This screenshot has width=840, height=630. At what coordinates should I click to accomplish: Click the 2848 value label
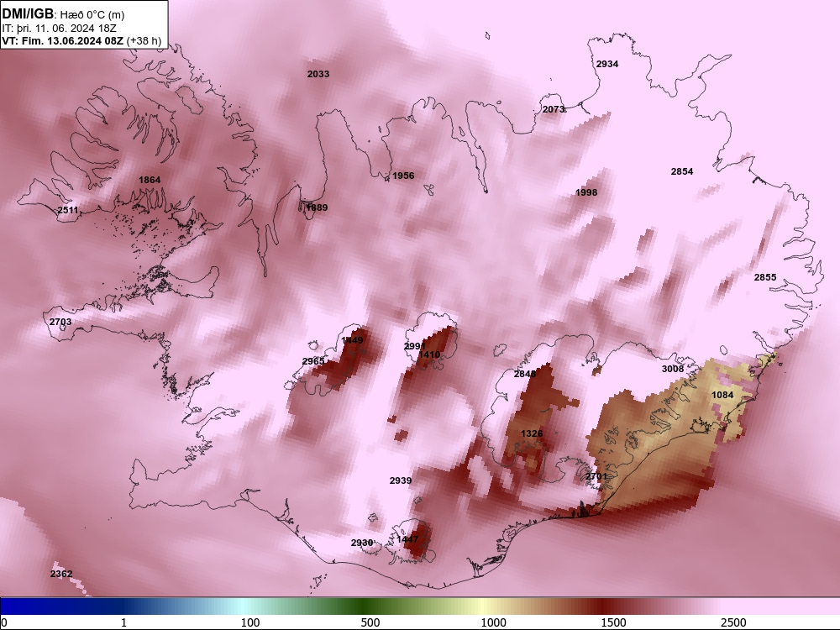[x=525, y=374]
